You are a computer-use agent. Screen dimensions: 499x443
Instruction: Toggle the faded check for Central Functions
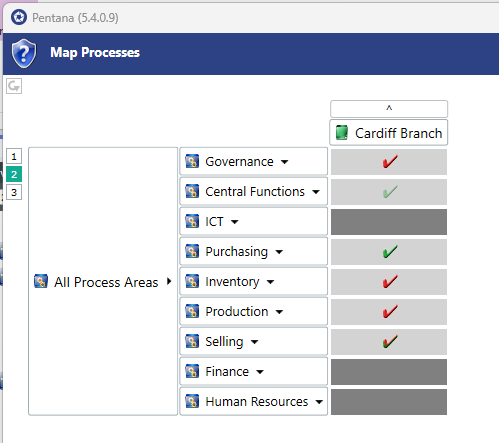click(389, 192)
